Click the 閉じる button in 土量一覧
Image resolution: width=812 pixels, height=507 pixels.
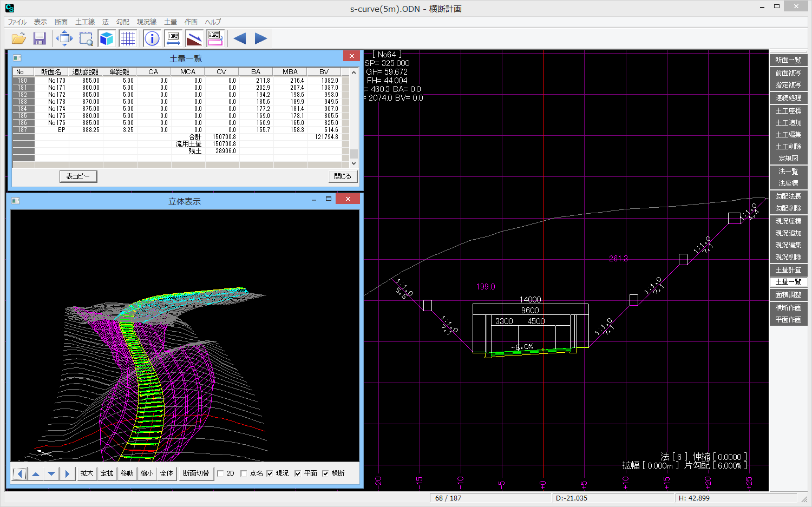[x=343, y=176]
